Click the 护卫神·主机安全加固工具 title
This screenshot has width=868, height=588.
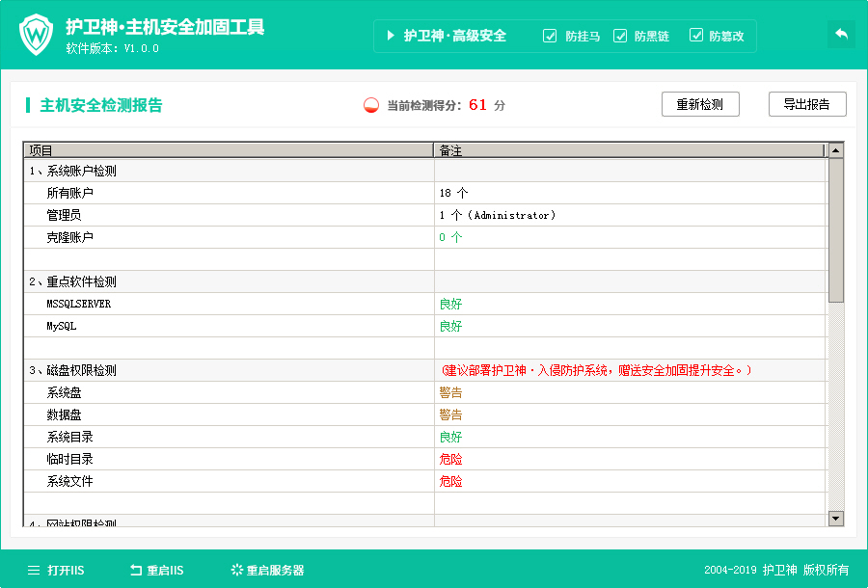click(165, 27)
